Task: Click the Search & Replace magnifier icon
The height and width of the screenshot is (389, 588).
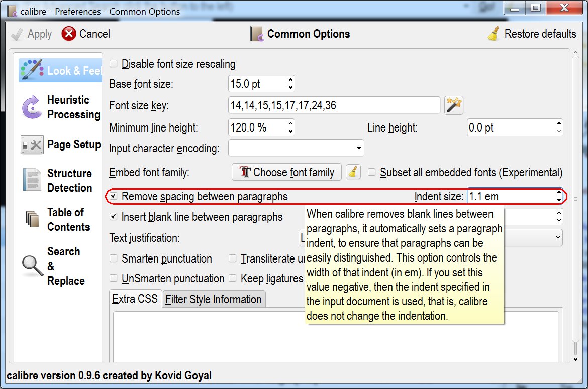Action: (x=33, y=266)
